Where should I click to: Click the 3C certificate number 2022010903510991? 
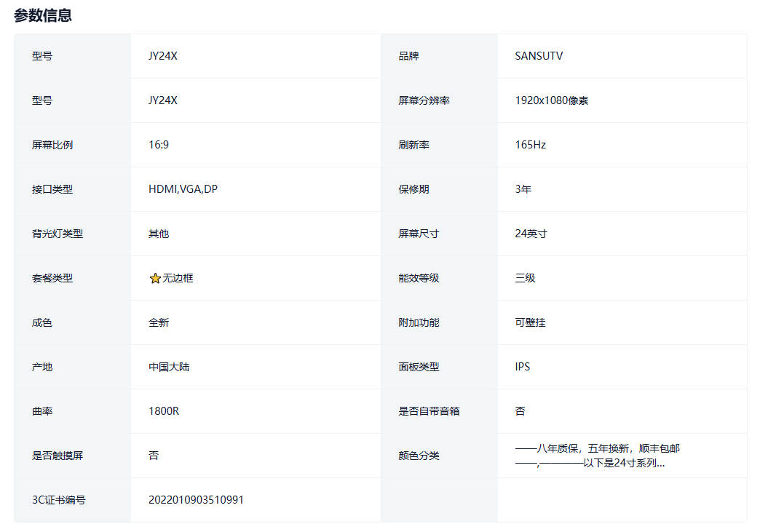(x=196, y=500)
